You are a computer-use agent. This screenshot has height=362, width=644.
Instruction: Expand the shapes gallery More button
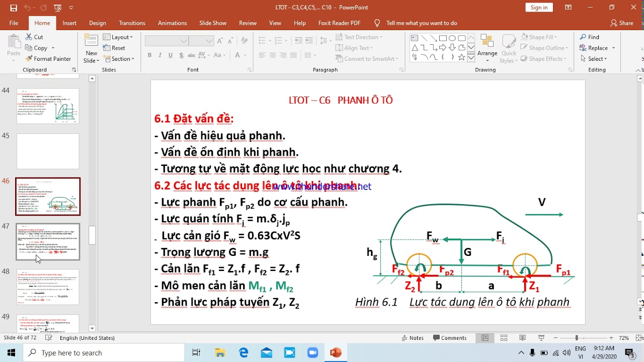[x=471, y=57]
